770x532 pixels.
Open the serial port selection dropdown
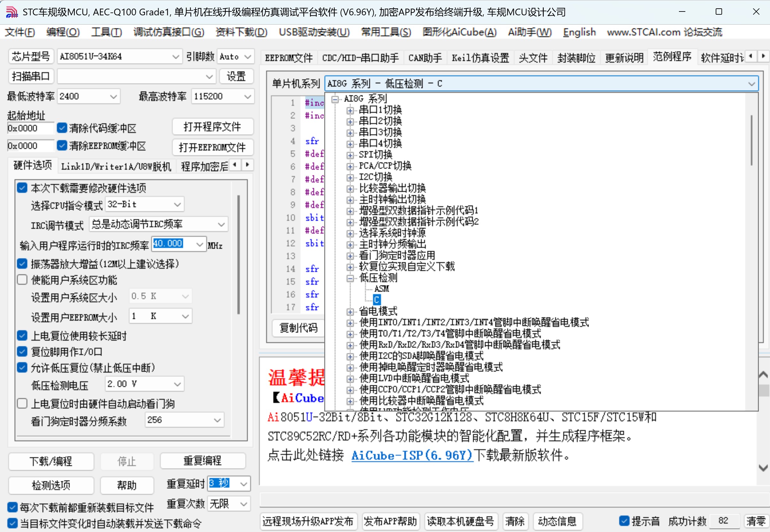(209, 77)
